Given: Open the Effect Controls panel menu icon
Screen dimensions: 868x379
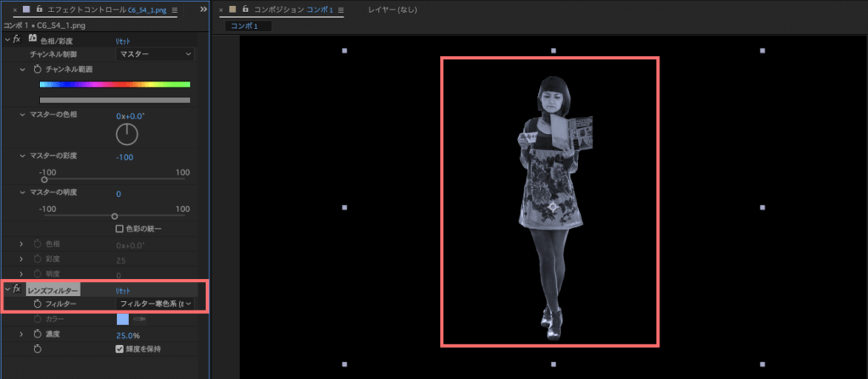Looking at the screenshot, I should pos(175,10).
